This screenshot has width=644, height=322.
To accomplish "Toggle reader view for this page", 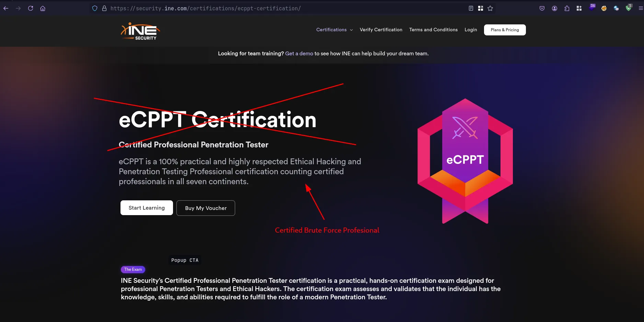I will point(471,8).
